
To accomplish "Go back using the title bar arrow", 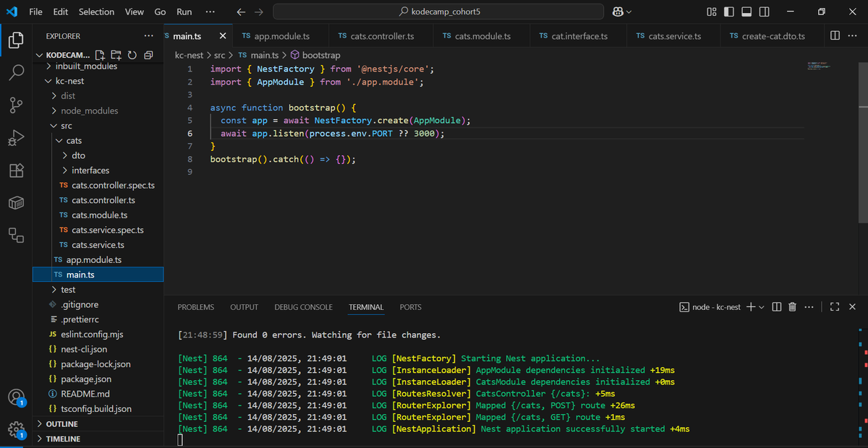I will 242,12.
